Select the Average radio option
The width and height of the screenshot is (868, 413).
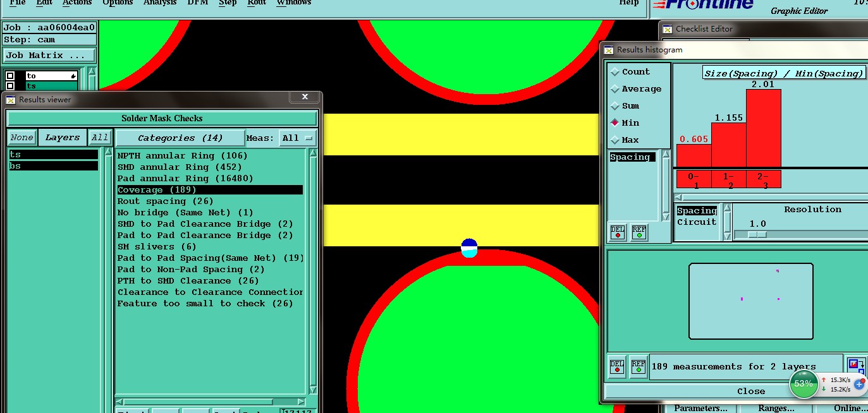click(x=614, y=89)
